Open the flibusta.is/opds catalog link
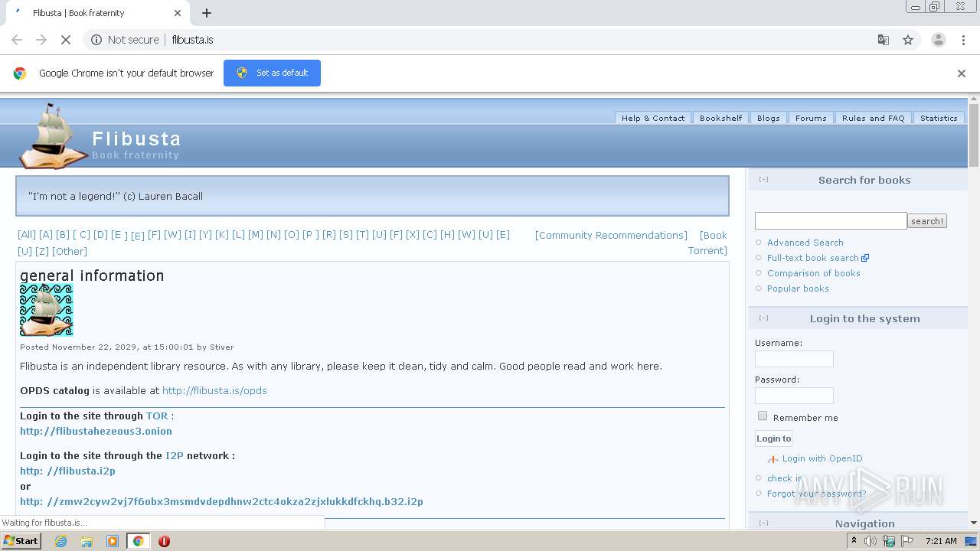Viewport: 980px width, 551px height. pos(214,390)
